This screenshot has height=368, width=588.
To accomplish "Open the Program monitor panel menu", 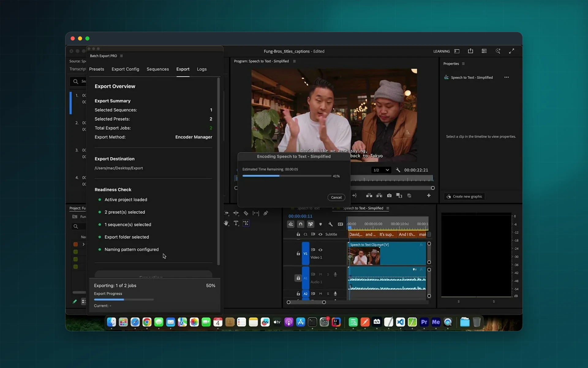I will pyautogui.click(x=294, y=61).
